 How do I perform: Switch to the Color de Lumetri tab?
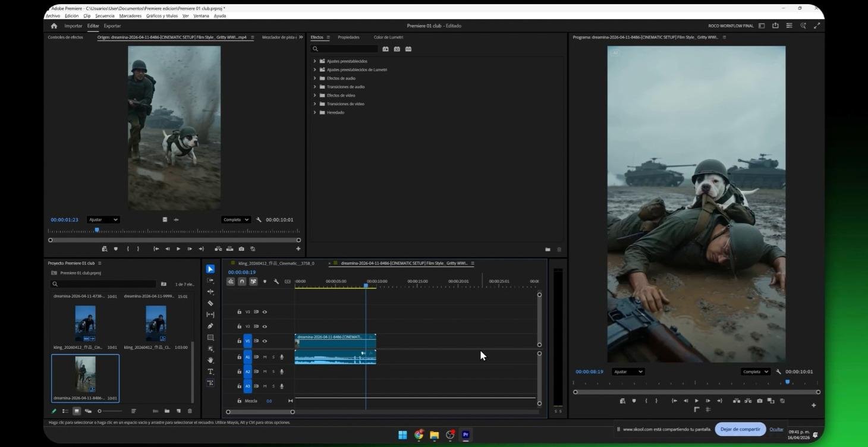pos(388,37)
